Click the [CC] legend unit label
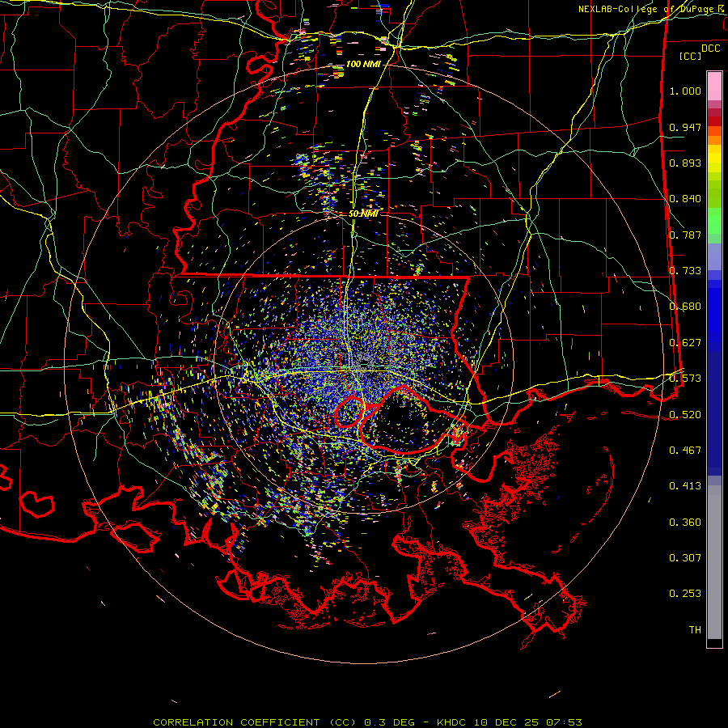Viewport: 728px width, 728px height. tap(690, 56)
